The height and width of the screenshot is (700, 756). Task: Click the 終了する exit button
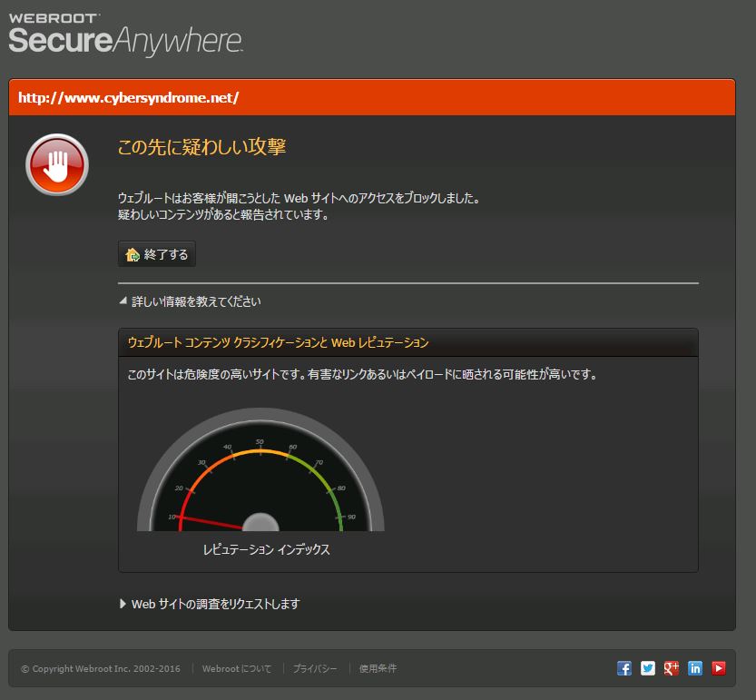[157, 253]
